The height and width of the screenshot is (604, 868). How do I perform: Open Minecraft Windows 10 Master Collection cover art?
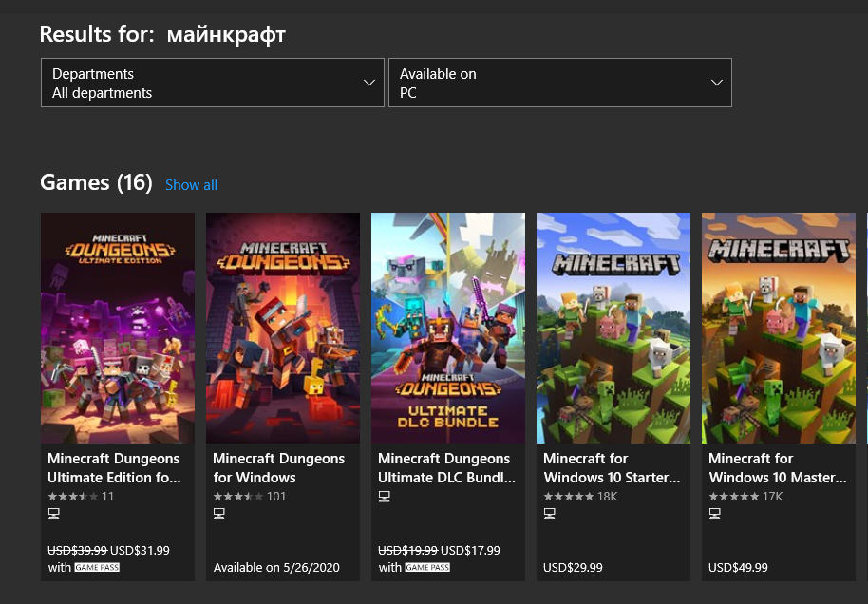point(779,328)
